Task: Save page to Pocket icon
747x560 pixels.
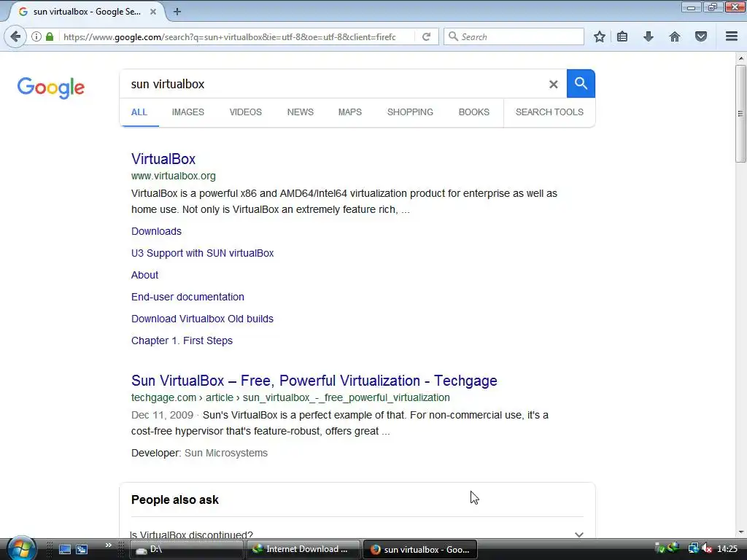Action: tap(701, 36)
